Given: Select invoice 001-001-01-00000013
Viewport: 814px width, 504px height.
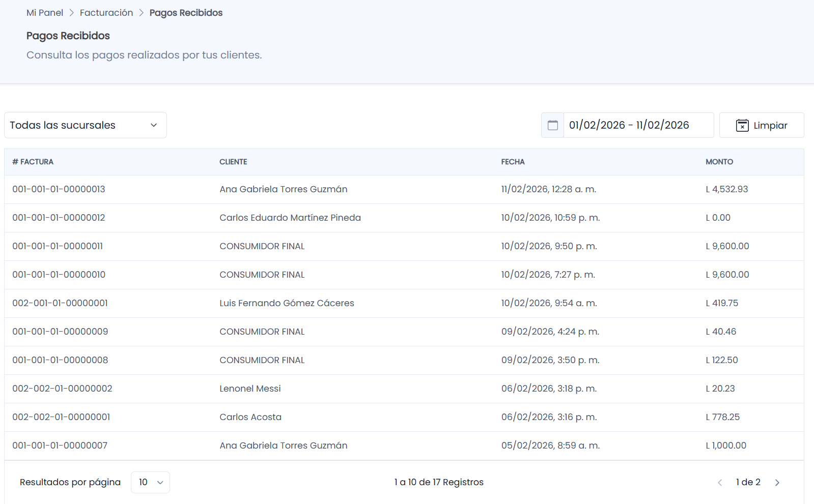Looking at the screenshot, I should click(59, 189).
